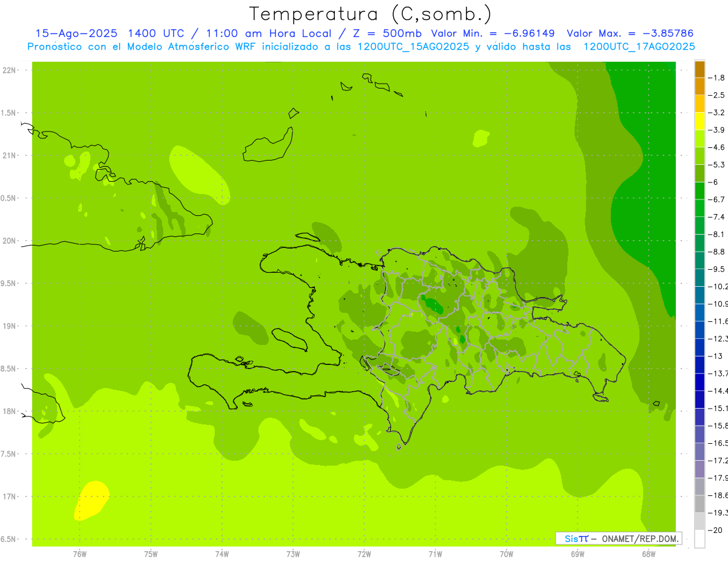Click the yellow colorbar swatch between -3.2 and -3.9

click(x=699, y=121)
